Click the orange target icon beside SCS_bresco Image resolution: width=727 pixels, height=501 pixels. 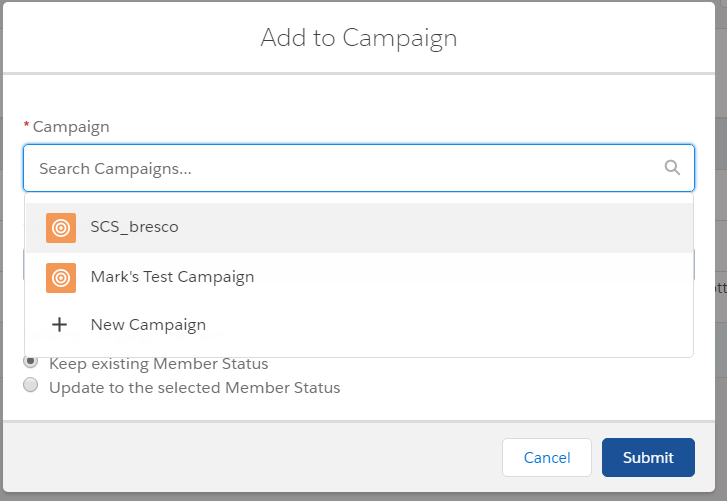tap(61, 228)
